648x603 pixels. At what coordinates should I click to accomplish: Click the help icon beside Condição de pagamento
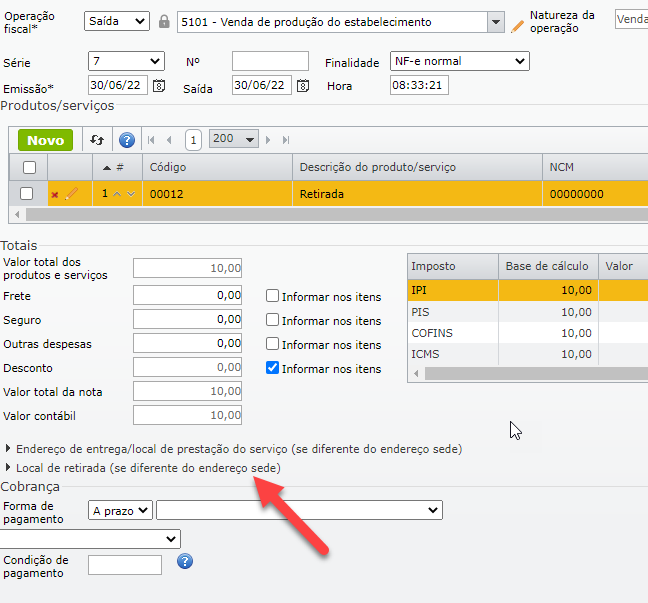click(x=185, y=561)
